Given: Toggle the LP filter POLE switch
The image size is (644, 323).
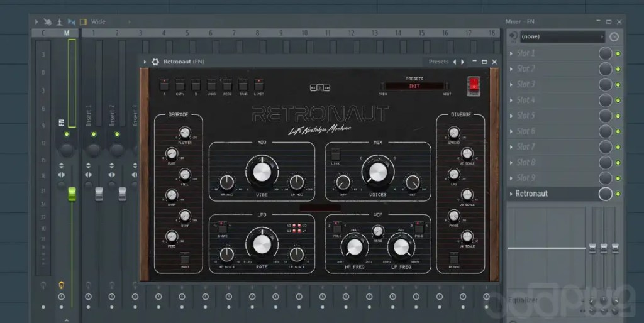Looking at the screenshot, I should 419,227.
